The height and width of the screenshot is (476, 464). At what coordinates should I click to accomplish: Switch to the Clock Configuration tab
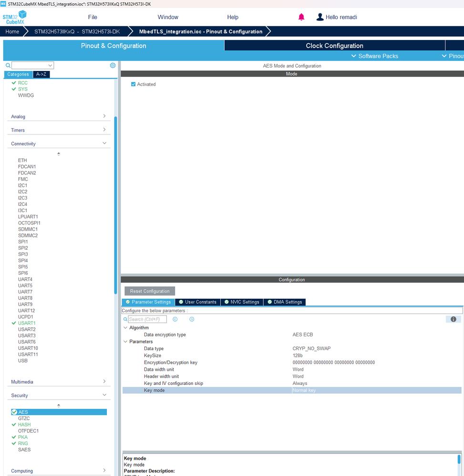pos(335,46)
